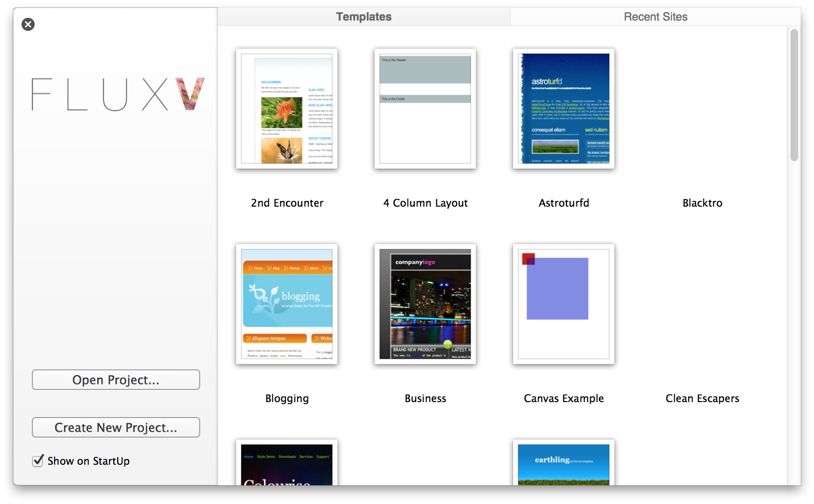Click Create New Project button

click(116, 427)
